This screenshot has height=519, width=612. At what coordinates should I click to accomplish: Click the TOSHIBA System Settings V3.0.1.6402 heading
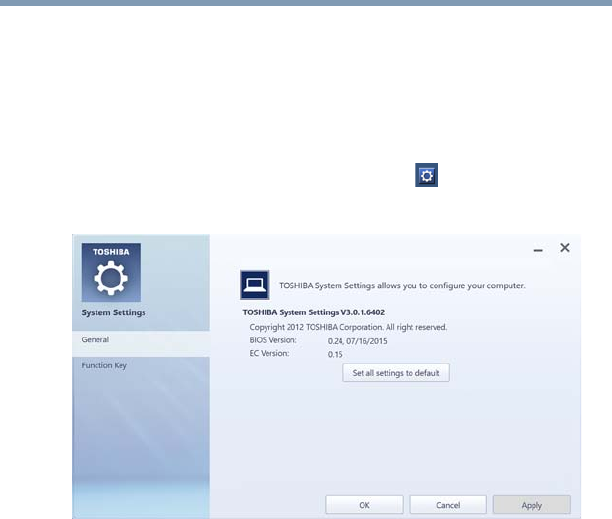tap(314, 312)
